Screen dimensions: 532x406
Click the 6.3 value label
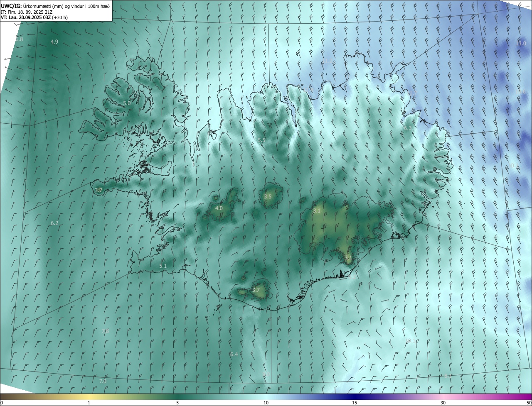(408, 128)
